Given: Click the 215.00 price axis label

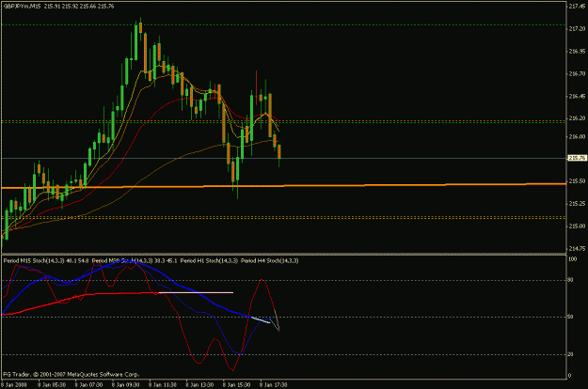Looking at the screenshot, I should click(577, 226).
